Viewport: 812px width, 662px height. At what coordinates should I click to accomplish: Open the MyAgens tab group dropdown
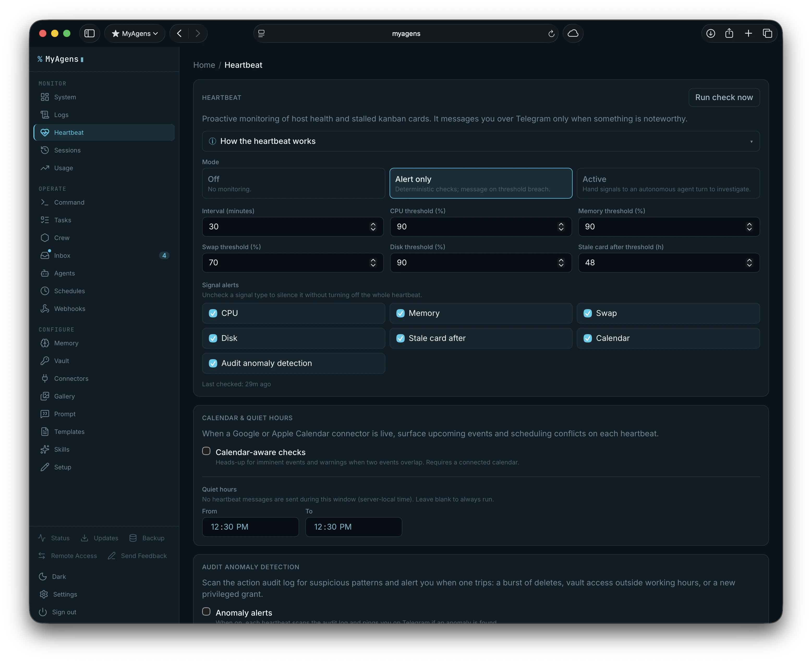135,34
